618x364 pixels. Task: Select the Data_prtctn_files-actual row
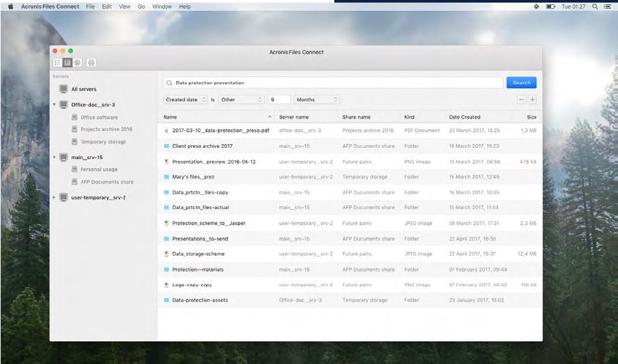pyautogui.click(x=350, y=207)
